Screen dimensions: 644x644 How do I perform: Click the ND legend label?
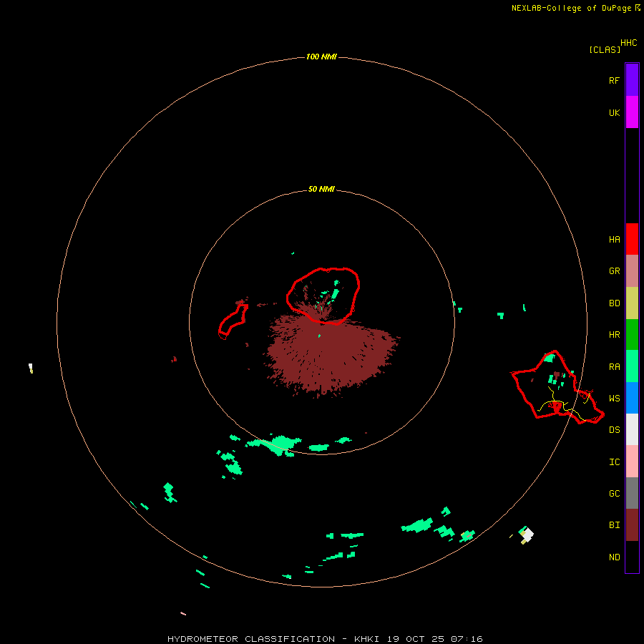pos(615,557)
